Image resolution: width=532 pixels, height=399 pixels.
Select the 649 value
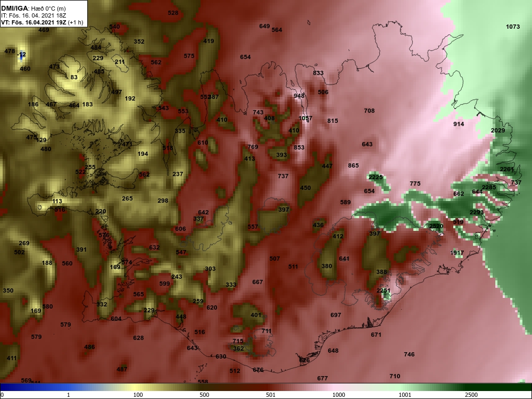264,26
